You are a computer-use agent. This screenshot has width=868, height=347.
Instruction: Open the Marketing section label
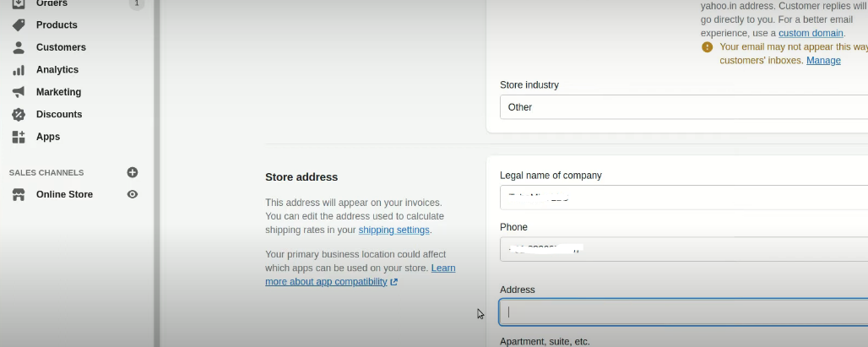pyautogui.click(x=58, y=92)
